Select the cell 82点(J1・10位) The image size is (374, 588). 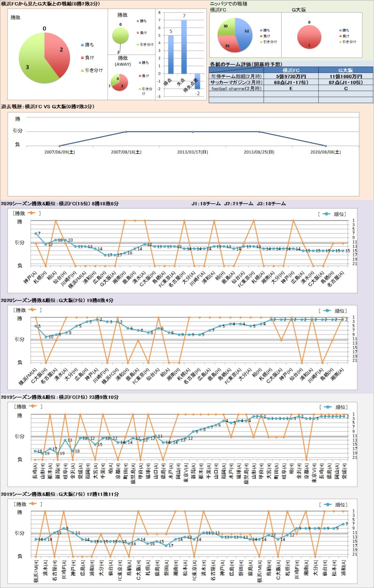point(346,82)
